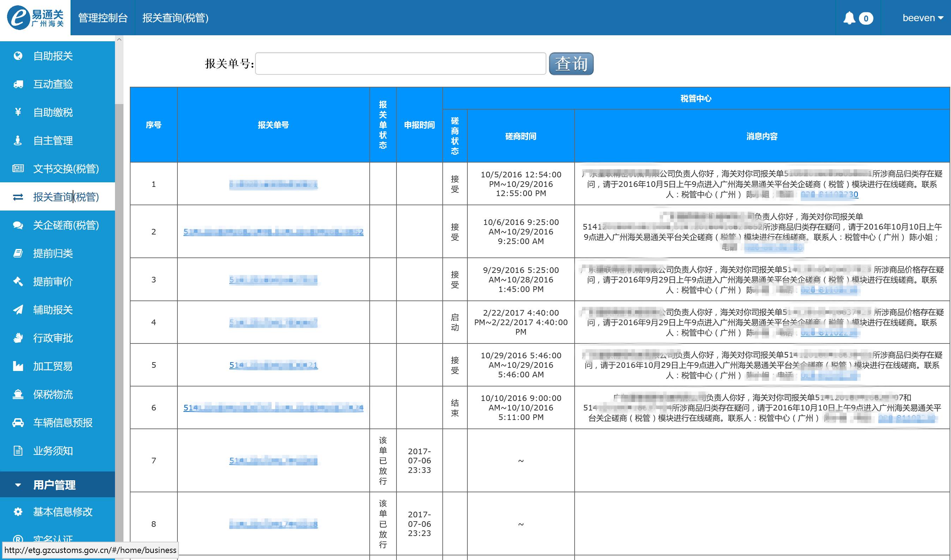
Task: Go to 保税物流 in sidebar
Action: click(57, 394)
